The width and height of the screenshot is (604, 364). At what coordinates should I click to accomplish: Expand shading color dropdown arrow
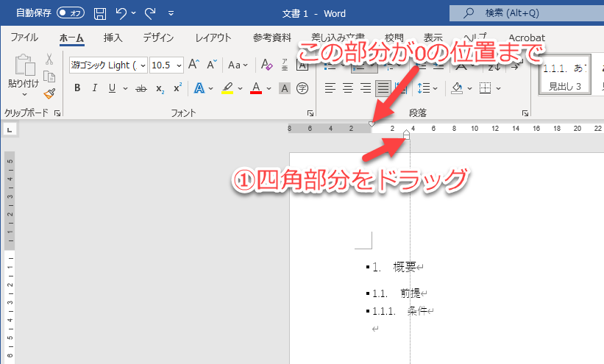coord(469,88)
